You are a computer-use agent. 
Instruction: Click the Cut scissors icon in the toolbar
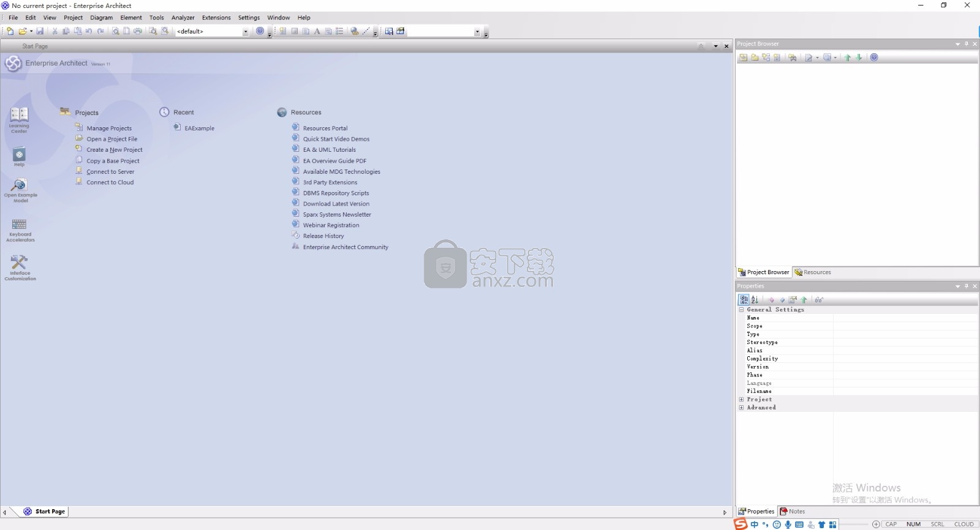pos(55,31)
